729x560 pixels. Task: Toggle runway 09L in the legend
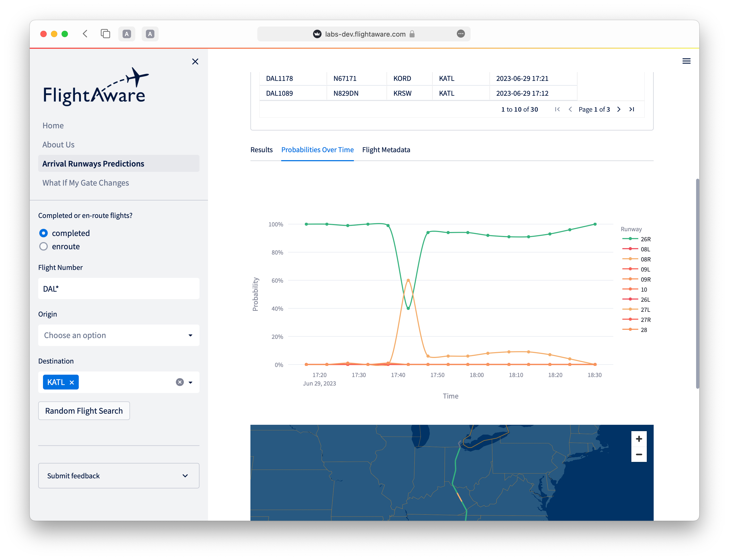click(636, 269)
